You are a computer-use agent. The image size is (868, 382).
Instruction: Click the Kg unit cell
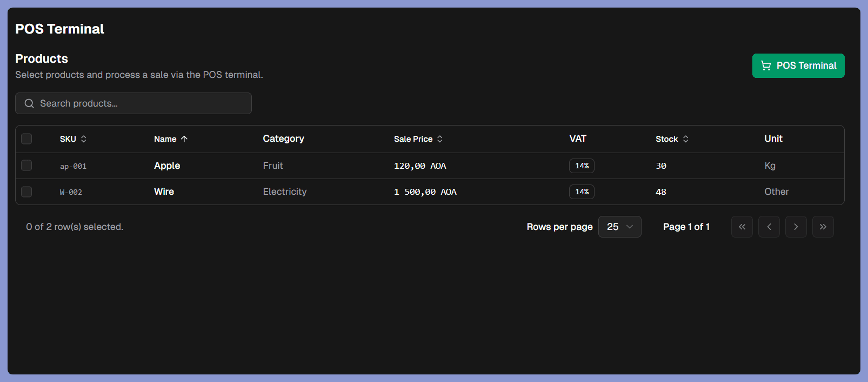pyautogui.click(x=770, y=166)
